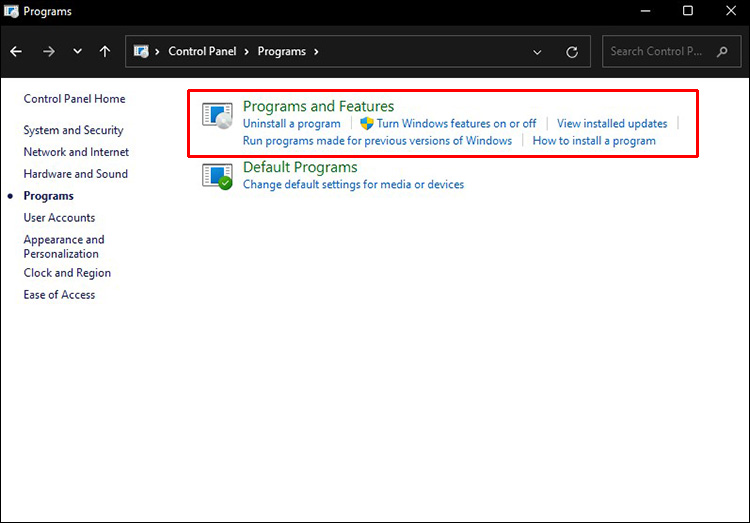Select Control Panel breadcrumb in address bar
The height and width of the screenshot is (523, 750).
[x=202, y=51]
